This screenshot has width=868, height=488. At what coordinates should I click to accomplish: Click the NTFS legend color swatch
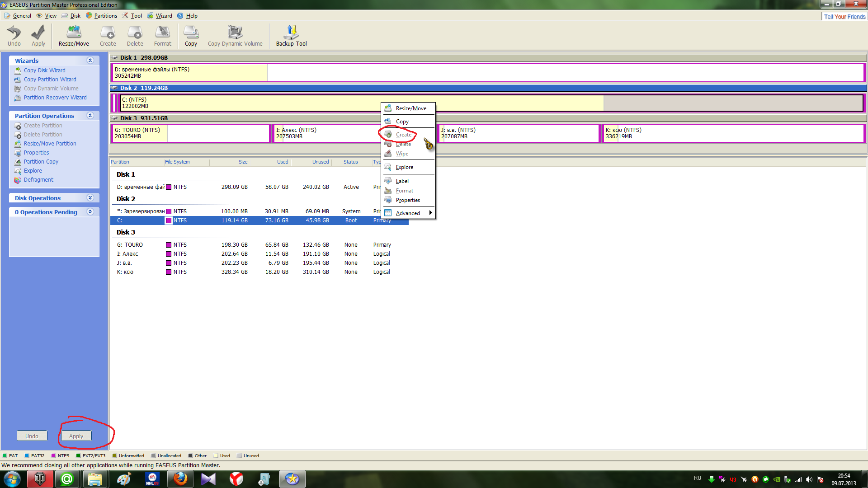click(53, 455)
